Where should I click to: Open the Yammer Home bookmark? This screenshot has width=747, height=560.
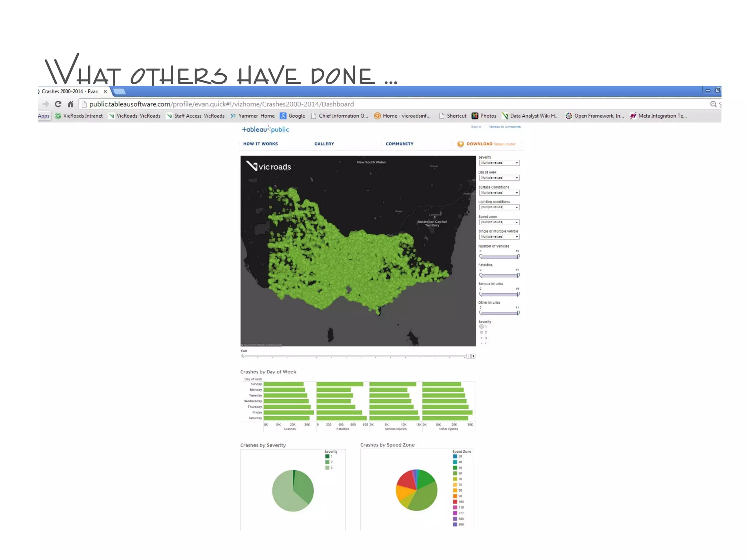(x=252, y=116)
